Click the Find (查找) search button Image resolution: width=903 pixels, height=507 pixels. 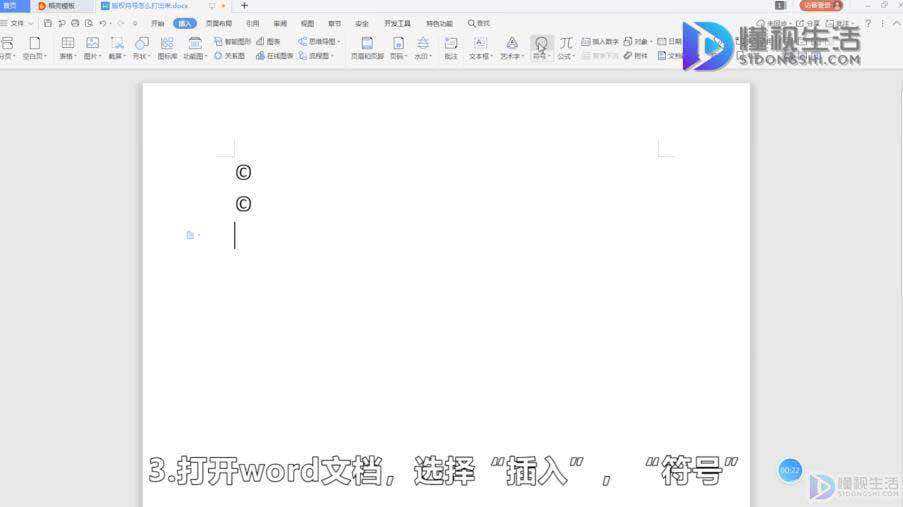click(x=479, y=23)
